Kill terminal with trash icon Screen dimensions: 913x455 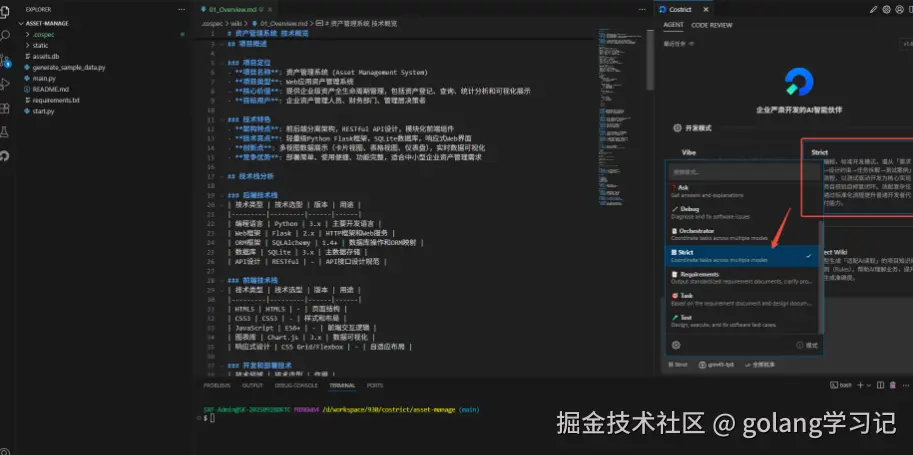(x=891, y=385)
